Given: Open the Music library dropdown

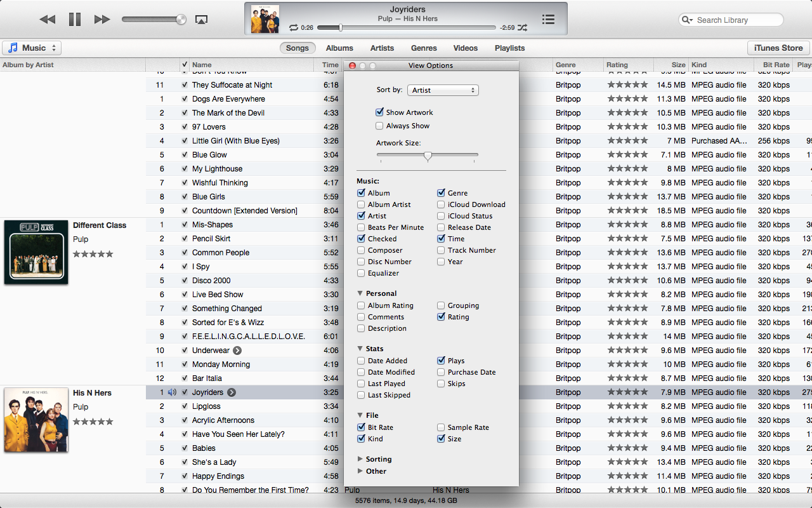Looking at the screenshot, I should click(x=32, y=48).
